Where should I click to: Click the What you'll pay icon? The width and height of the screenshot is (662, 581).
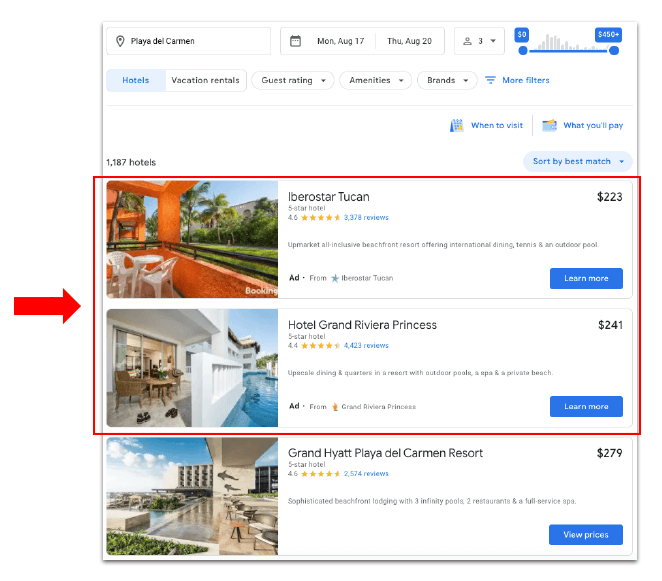click(x=549, y=125)
